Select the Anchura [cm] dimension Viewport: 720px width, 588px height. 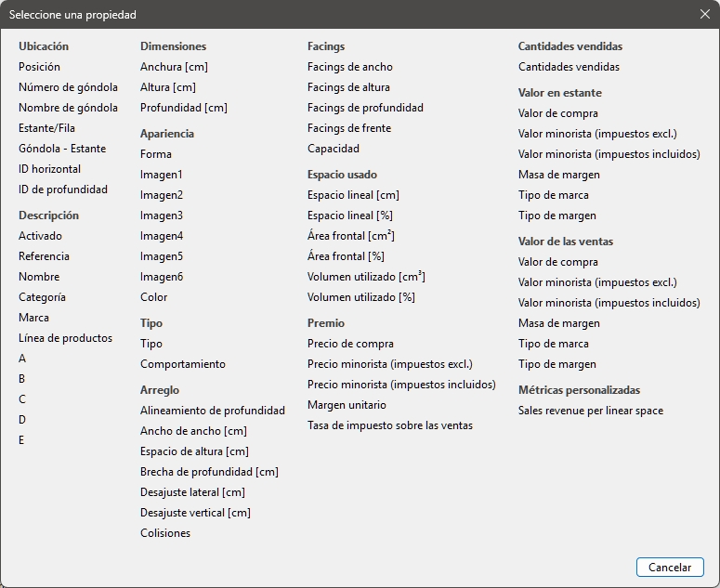click(174, 67)
